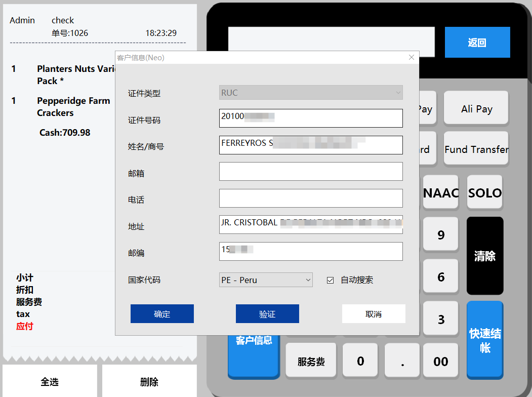Expand the 证件类型 RUC dropdown

click(311, 93)
